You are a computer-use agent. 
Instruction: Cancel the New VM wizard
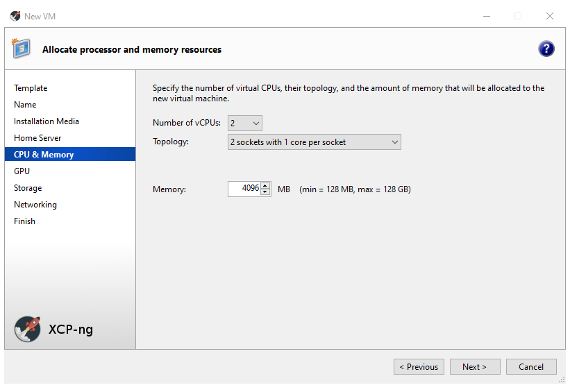click(x=531, y=367)
